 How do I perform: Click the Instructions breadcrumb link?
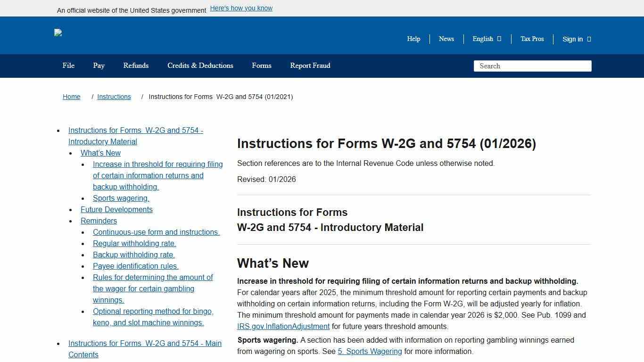pos(114,97)
